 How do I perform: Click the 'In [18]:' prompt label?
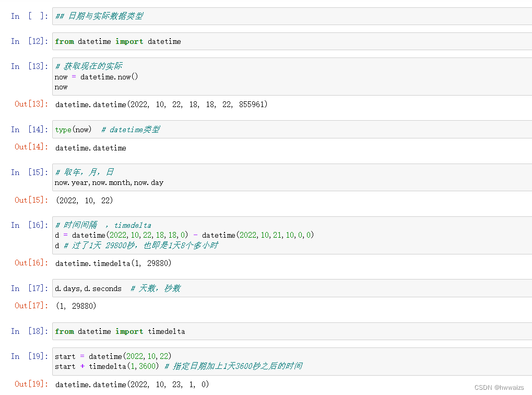(x=30, y=331)
